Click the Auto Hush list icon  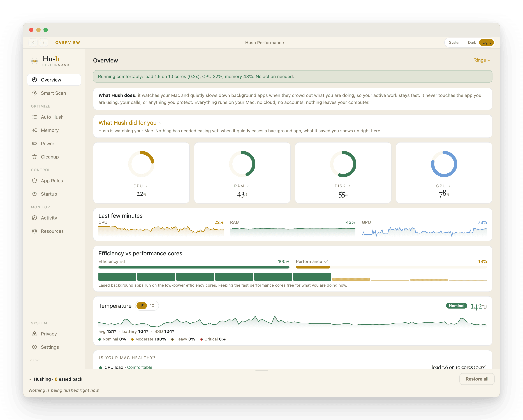pos(34,117)
